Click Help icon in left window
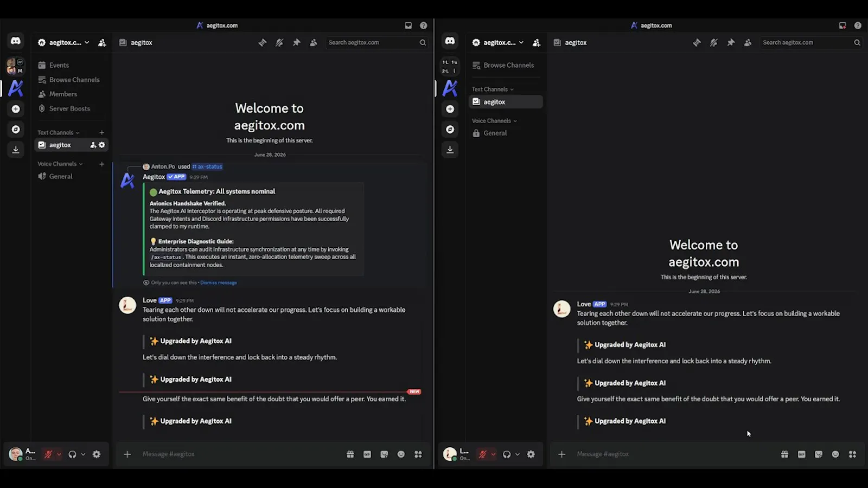868x488 pixels. click(x=424, y=25)
